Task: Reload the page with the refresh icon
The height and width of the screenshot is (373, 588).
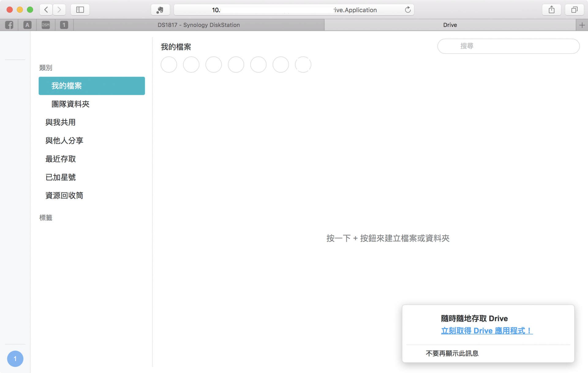Action: pos(408,10)
